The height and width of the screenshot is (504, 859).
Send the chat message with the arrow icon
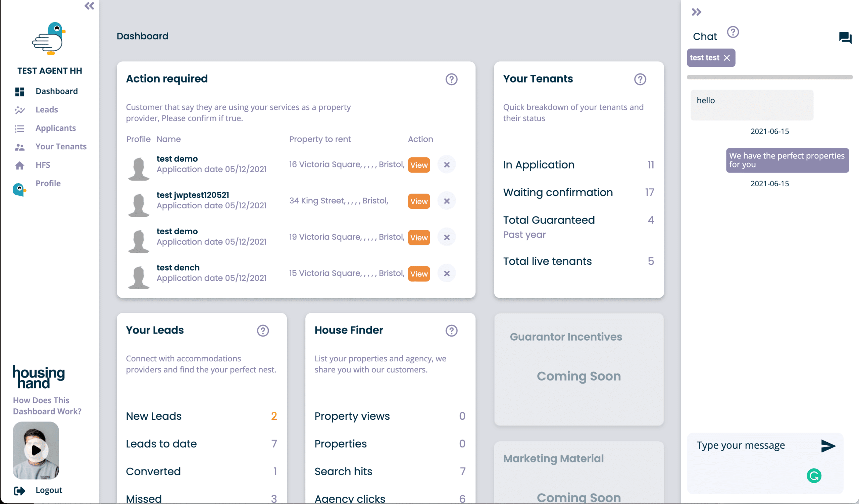[x=828, y=445]
